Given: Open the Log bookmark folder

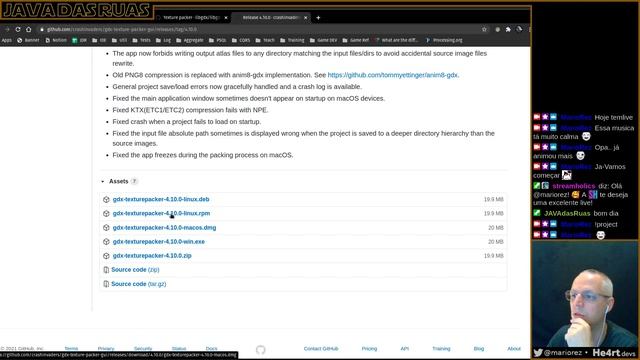Looking at the screenshot, I should click(163, 40).
